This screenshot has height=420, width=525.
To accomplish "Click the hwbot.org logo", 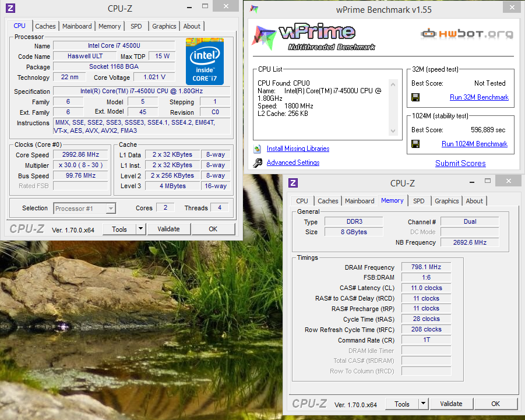I will tap(467, 33).
